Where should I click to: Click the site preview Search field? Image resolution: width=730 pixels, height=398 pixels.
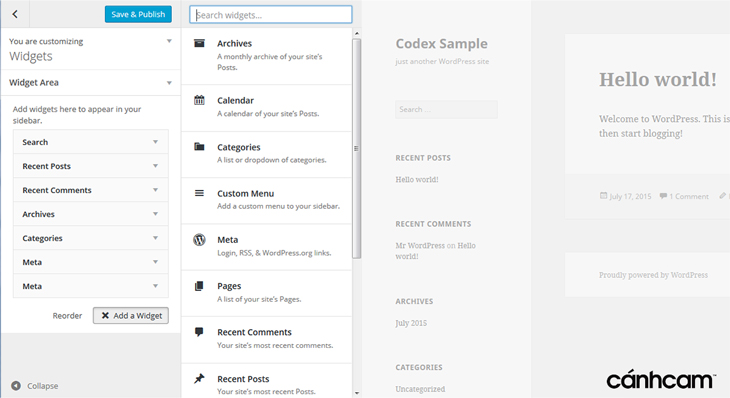coord(446,109)
